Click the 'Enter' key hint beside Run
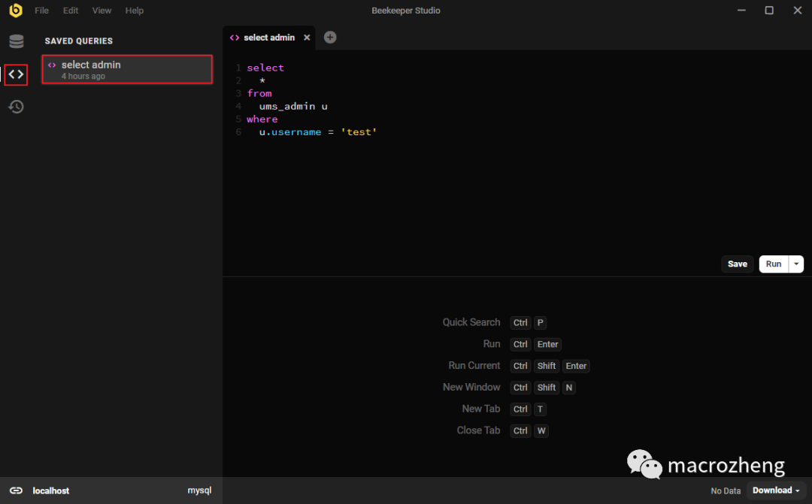 (547, 344)
